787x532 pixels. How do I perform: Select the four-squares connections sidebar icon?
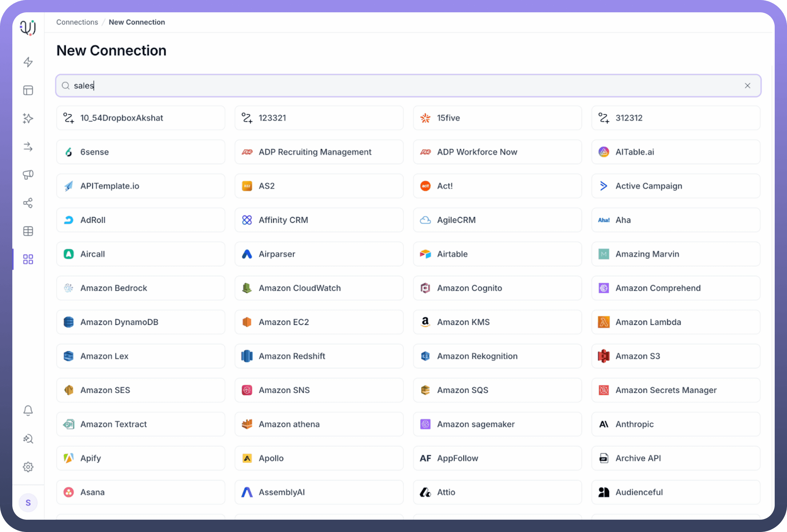(28, 259)
